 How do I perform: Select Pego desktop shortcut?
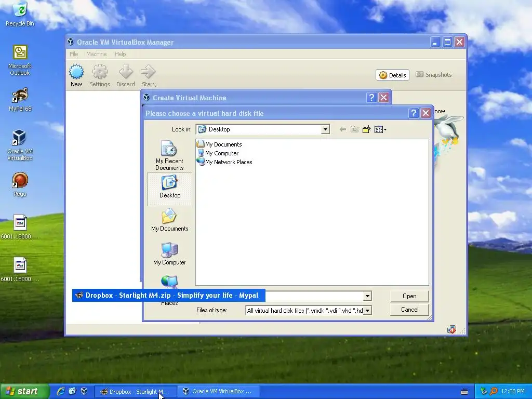tap(20, 184)
